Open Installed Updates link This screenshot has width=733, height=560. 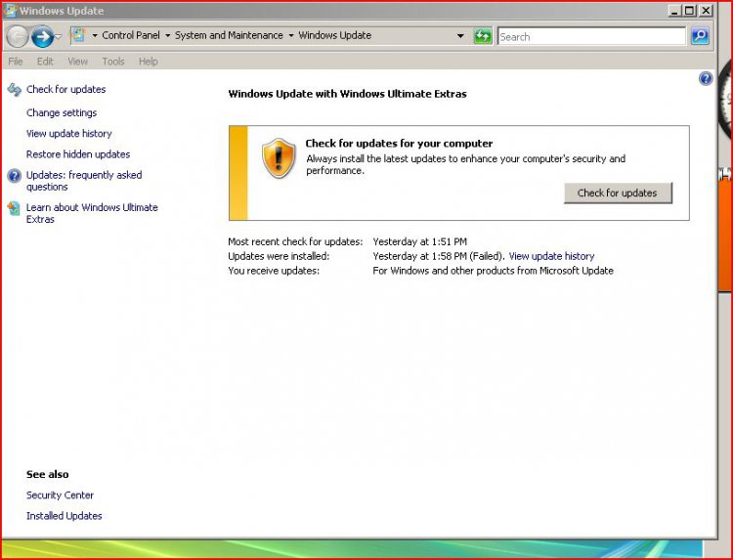[65, 516]
